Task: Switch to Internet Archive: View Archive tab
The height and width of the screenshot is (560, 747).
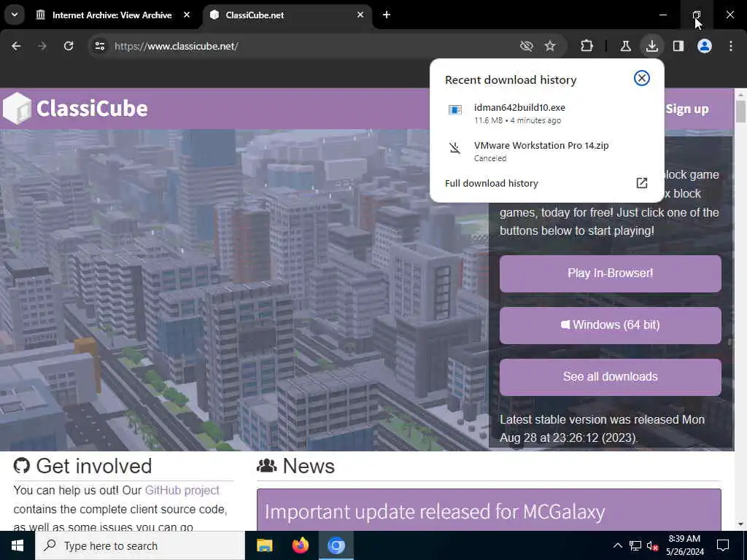Action: pos(113,15)
